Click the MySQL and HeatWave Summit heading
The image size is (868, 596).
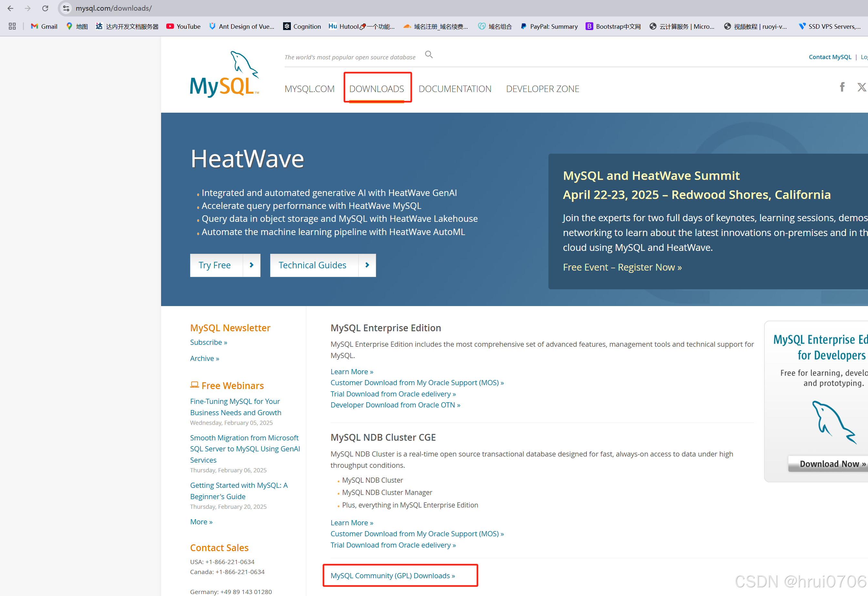point(651,176)
